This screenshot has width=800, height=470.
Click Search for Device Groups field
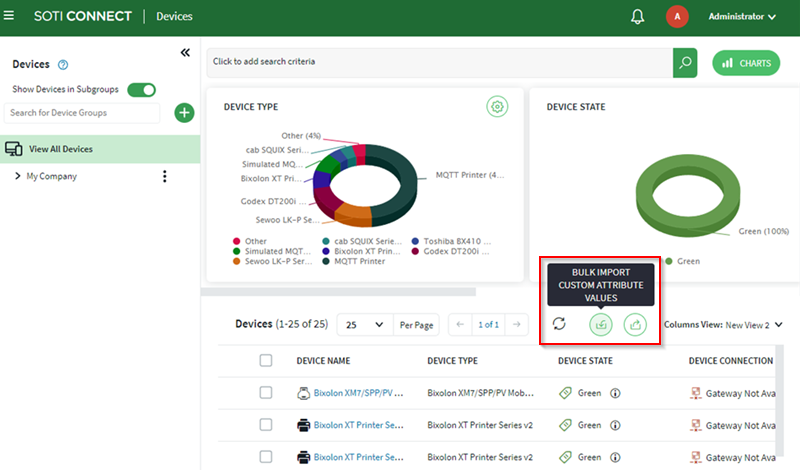[82, 113]
